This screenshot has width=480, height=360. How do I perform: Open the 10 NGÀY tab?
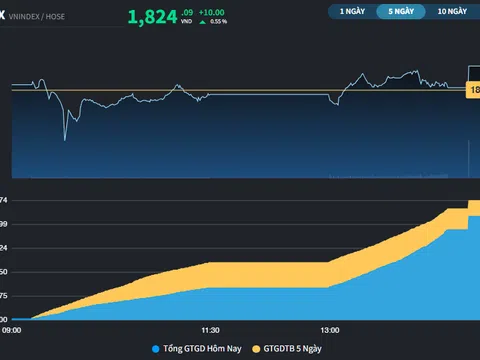[452, 11]
